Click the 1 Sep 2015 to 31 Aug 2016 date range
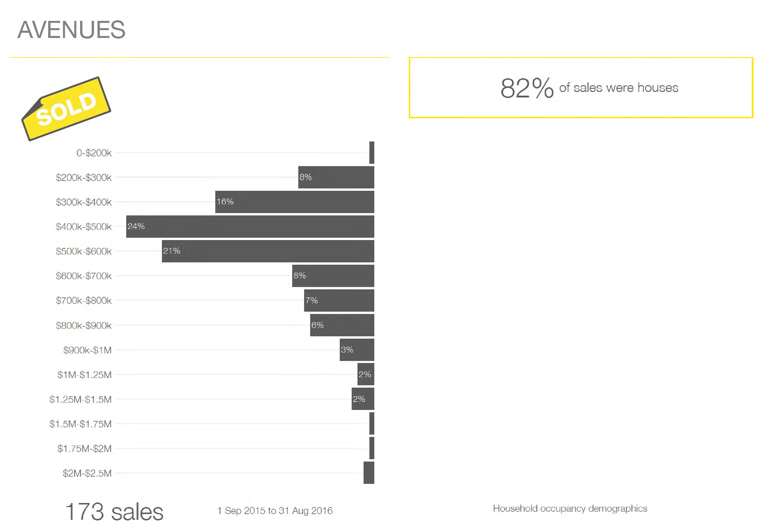Image resolution: width=775 pixels, height=532 pixels. coord(275,511)
